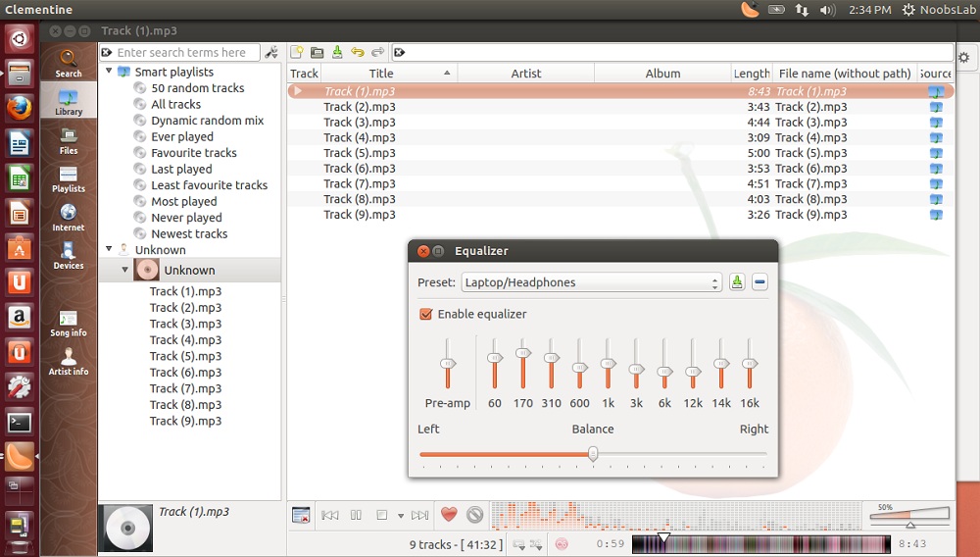
Task: Select Favourite tracks smart playlist
Action: click(194, 153)
